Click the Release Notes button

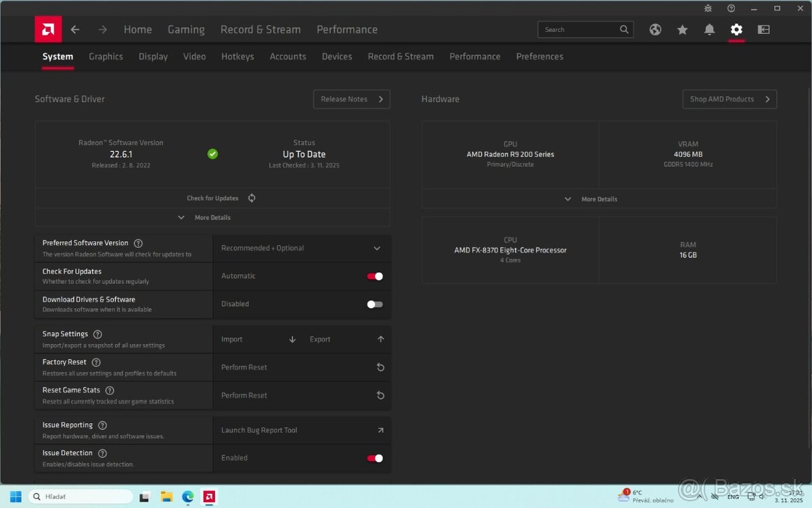tap(351, 99)
